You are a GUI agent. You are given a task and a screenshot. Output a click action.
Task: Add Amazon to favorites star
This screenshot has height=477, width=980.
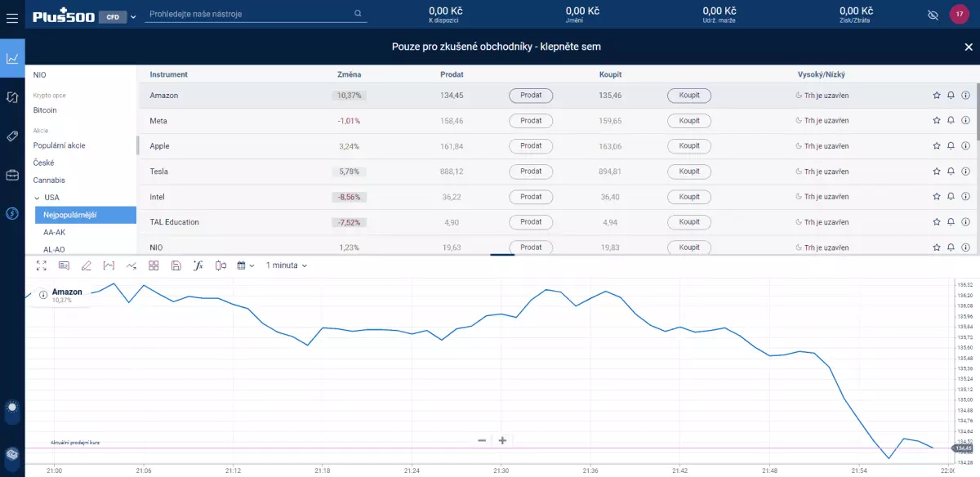[x=937, y=96]
